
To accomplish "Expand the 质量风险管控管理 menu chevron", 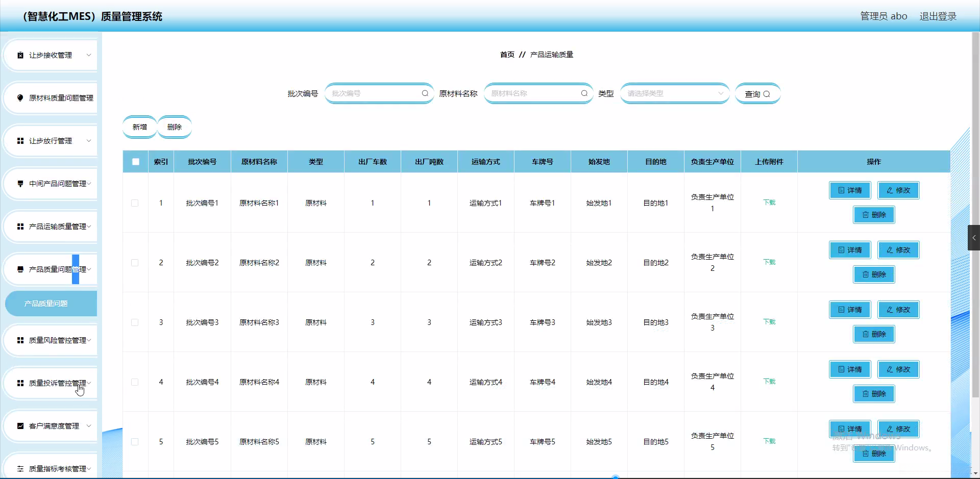I will pos(89,340).
